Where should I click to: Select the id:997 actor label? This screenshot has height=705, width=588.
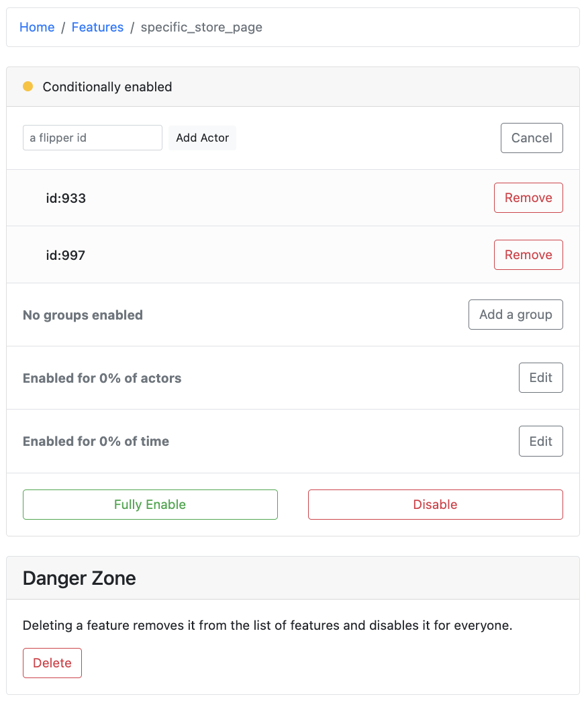click(x=66, y=256)
